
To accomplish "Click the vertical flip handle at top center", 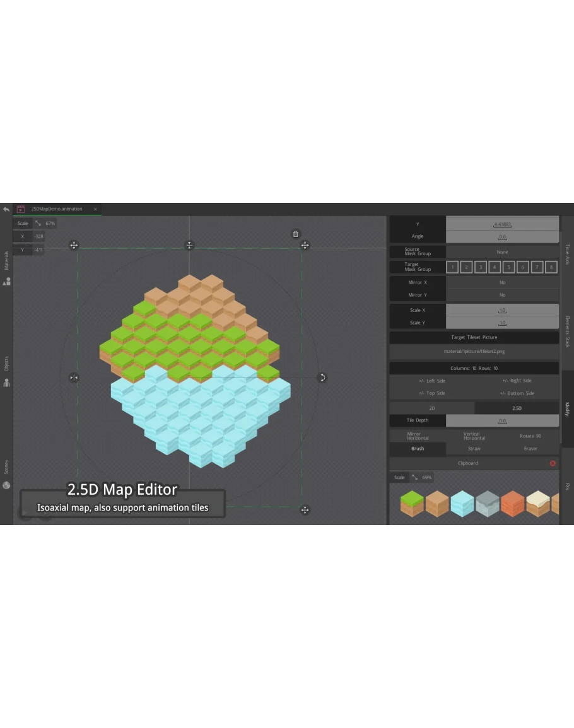I will (x=189, y=245).
